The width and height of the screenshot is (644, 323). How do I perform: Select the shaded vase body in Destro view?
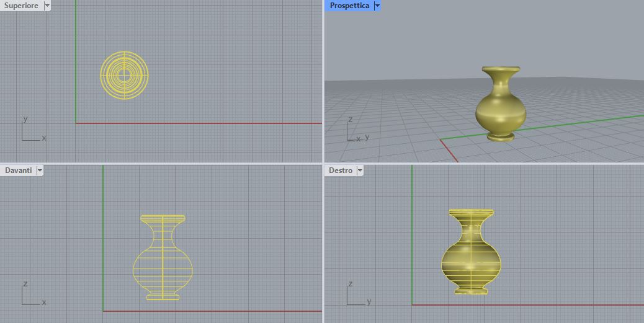471,260
